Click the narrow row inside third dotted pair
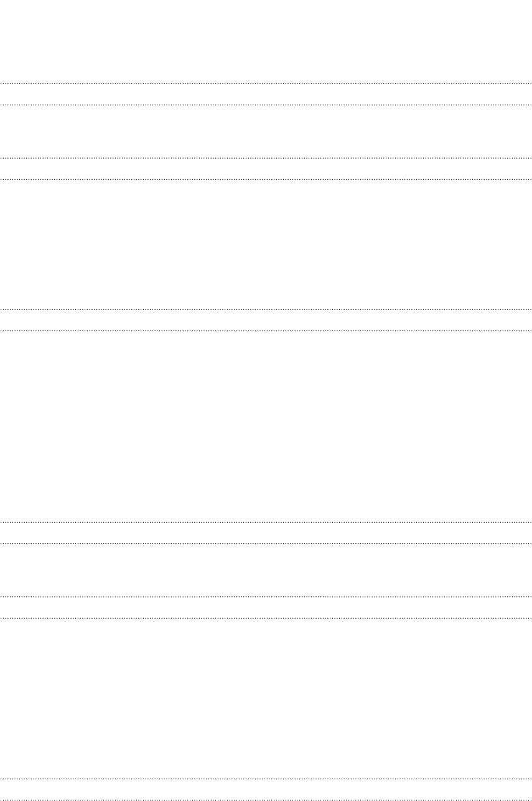The height and width of the screenshot is (801, 532). [266, 320]
